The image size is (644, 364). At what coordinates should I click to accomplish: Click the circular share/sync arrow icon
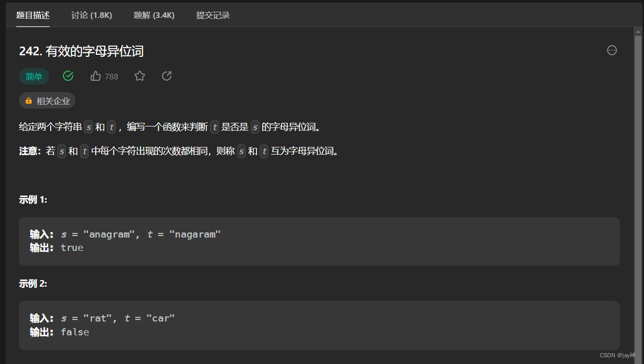[166, 76]
